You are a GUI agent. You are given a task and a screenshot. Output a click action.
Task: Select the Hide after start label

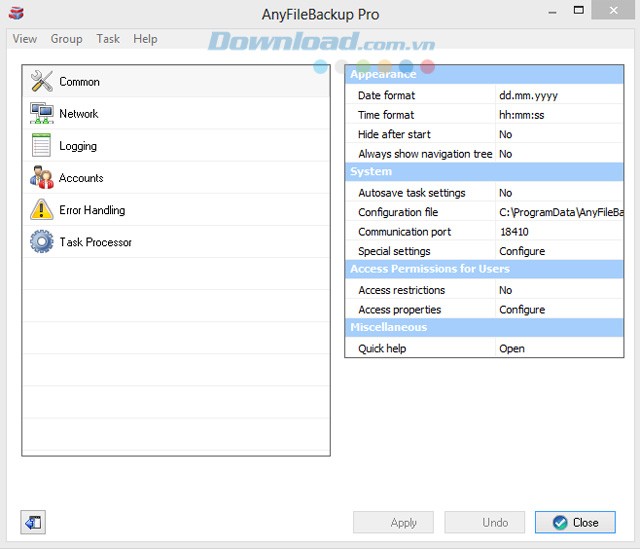click(394, 134)
